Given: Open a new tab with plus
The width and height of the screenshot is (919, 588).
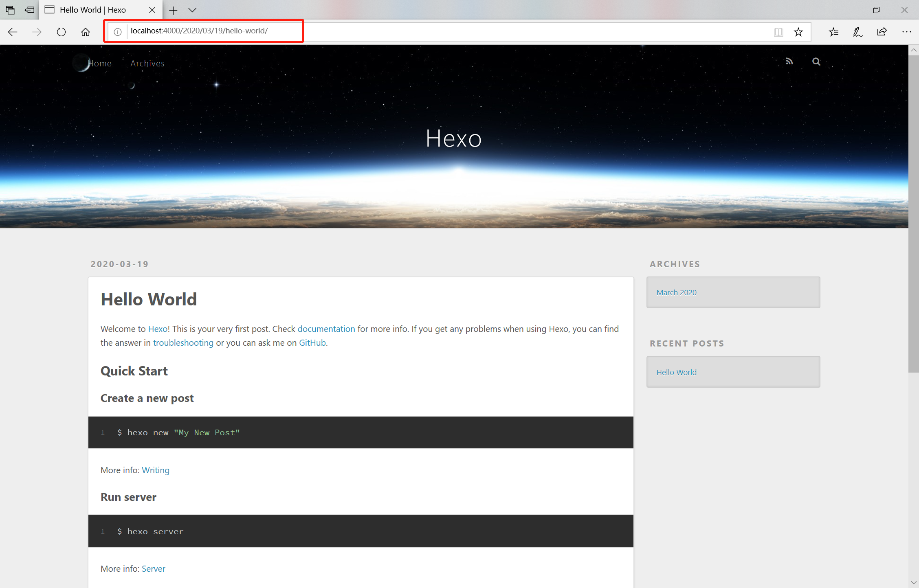Looking at the screenshot, I should (x=173, y=10).
